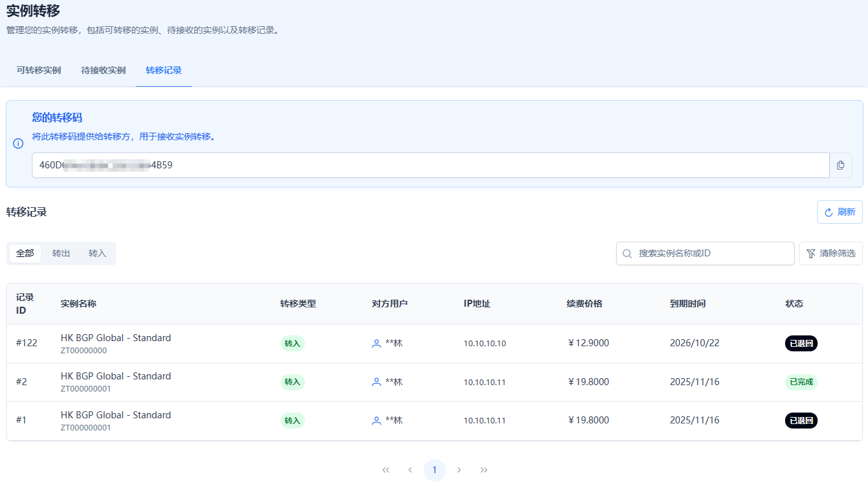
Task: Select the 全部 filter option
Action: (25, 253)
